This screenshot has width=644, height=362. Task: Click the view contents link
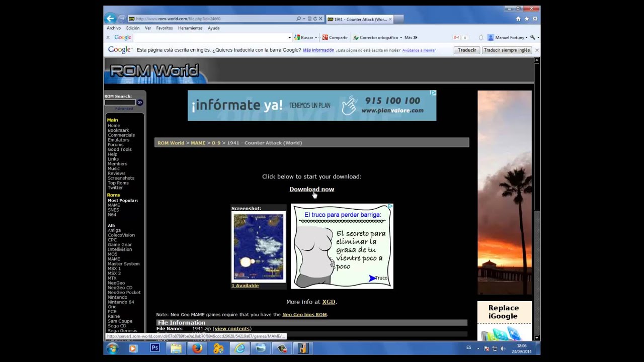pyautogui.click(x=232, y=329)
